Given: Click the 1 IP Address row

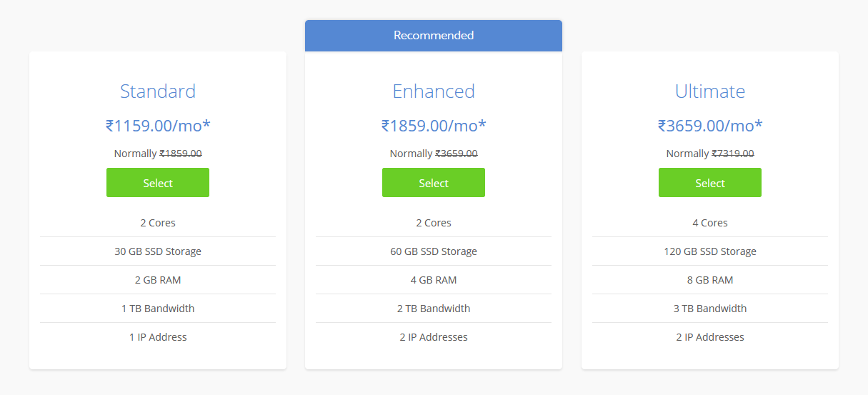Looking at the screenshot, I should click(158, 337).
